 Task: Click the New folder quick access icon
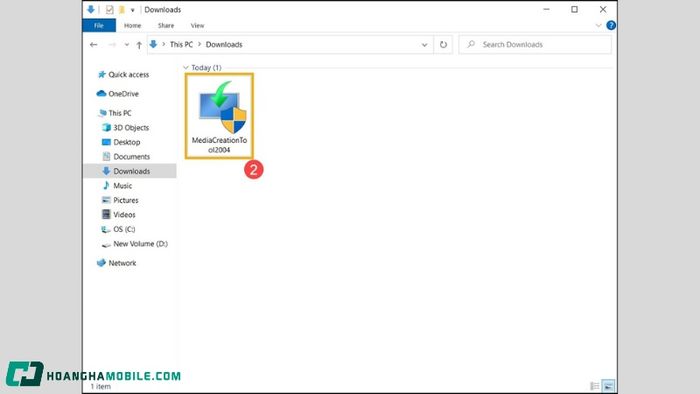[x=121, y=9]
